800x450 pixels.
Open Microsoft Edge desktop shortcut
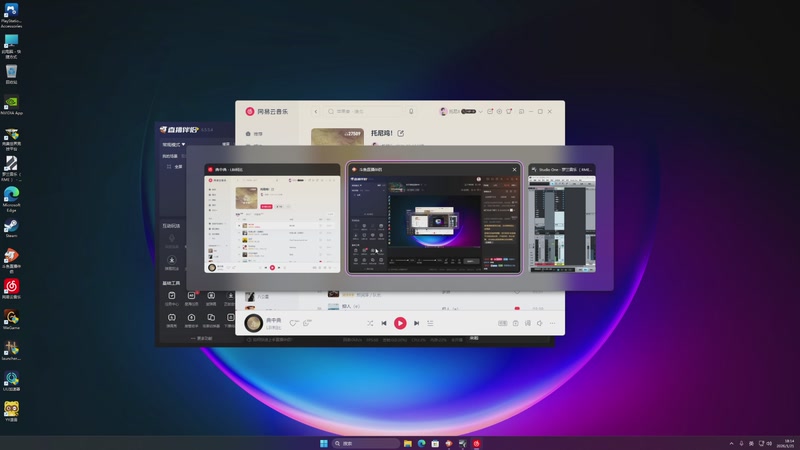pyautogui.click(x=11, y=199)
